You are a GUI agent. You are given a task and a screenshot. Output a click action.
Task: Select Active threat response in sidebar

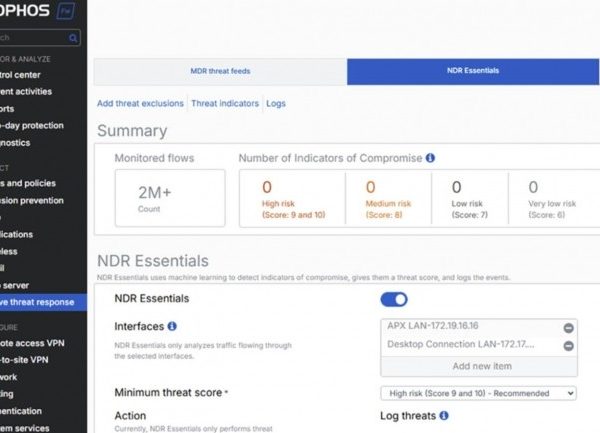[43, 302]
